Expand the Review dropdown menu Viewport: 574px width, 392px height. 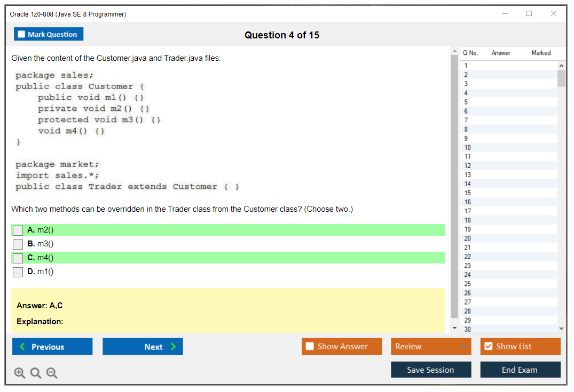(463, 347)
